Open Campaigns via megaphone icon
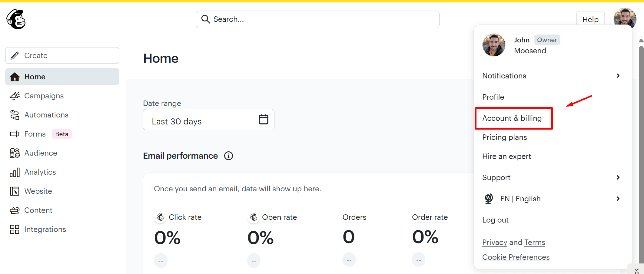This screenshot has height=274, width=644. 15,96
